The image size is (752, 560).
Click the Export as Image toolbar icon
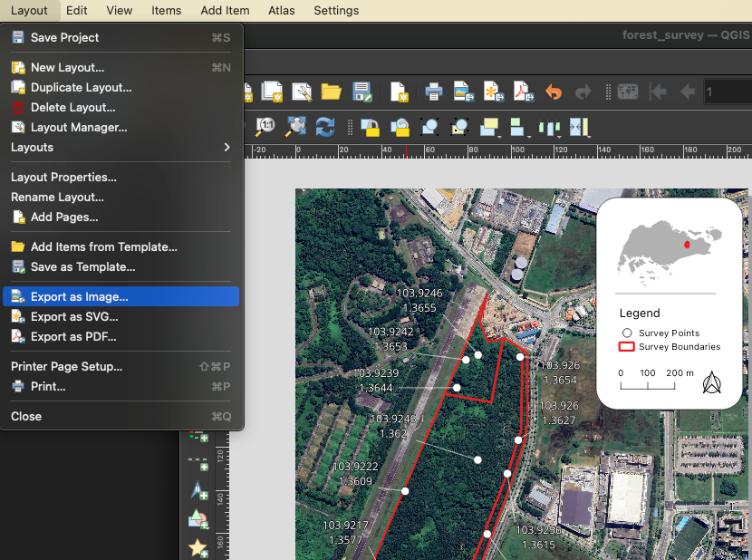click(463, 92)
